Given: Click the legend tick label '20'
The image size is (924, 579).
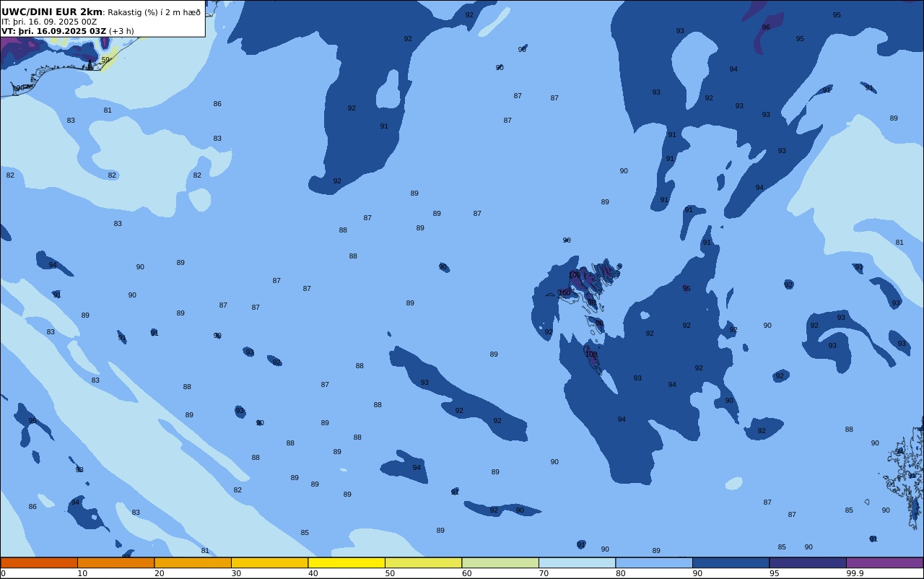Looking at the screenshot, I should [159, 573].
